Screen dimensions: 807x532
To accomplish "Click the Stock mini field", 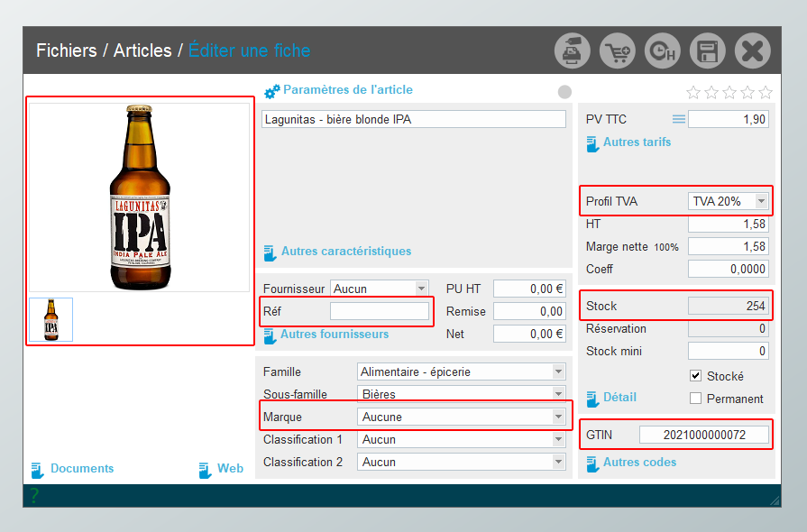I will tap(729, 351).
